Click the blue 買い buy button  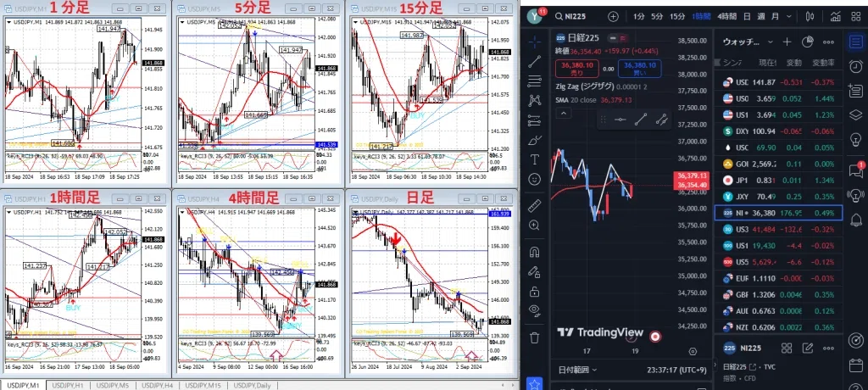point(639,69)
